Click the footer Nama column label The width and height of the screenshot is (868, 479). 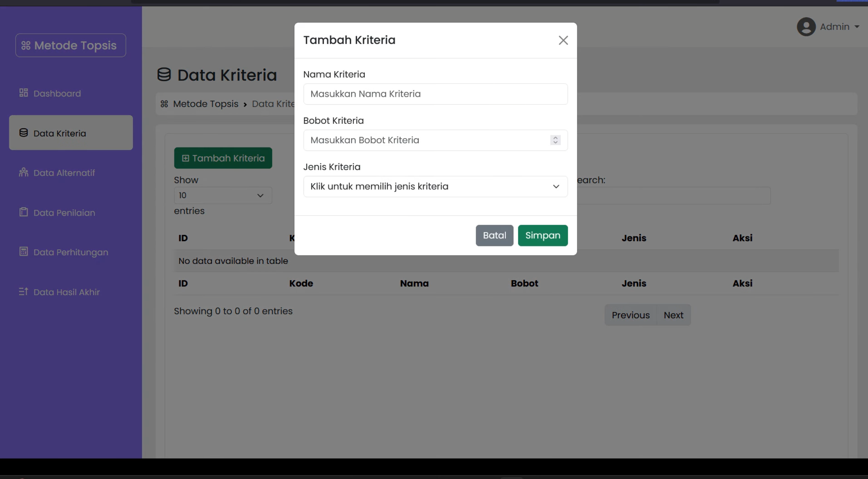414,283
